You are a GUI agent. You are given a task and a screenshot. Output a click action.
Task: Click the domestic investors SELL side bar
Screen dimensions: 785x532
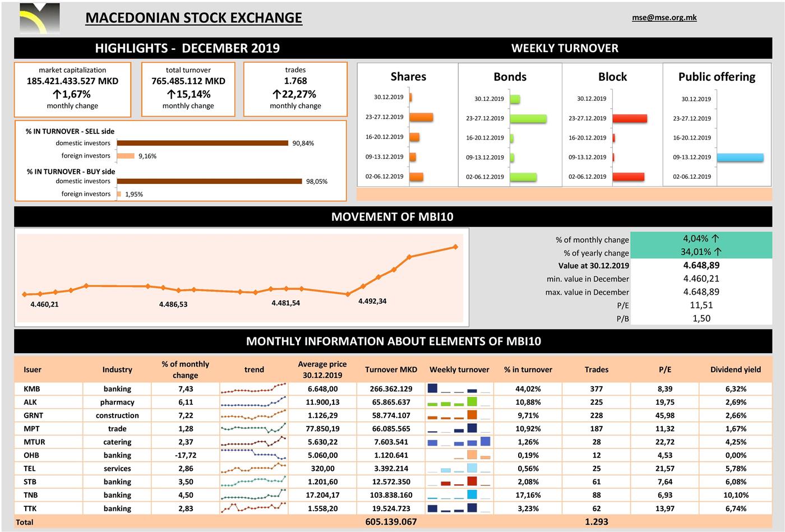pos(202,143)
